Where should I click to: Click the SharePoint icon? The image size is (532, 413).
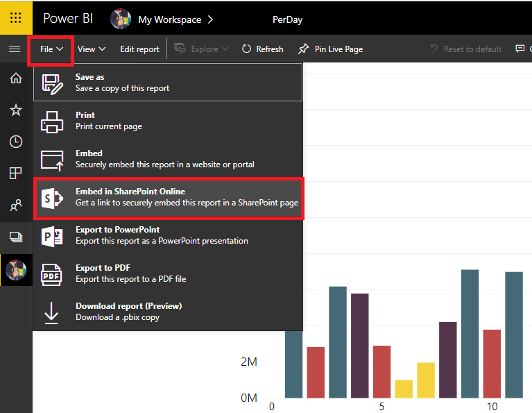pyautogui.click(x=52, y=199)
